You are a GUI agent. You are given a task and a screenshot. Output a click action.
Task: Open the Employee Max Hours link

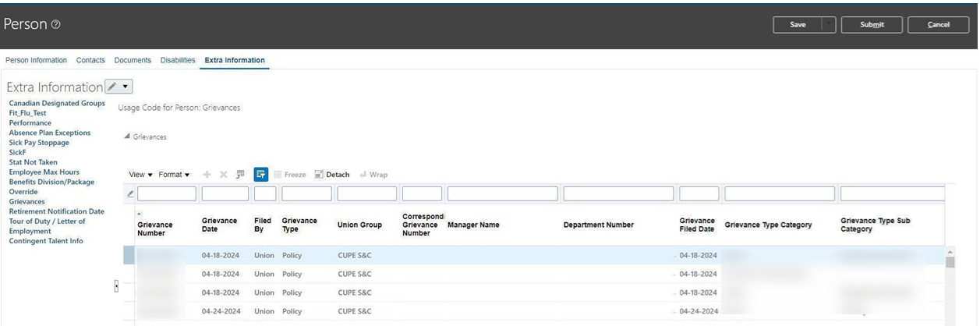click(x=44, y=172)
